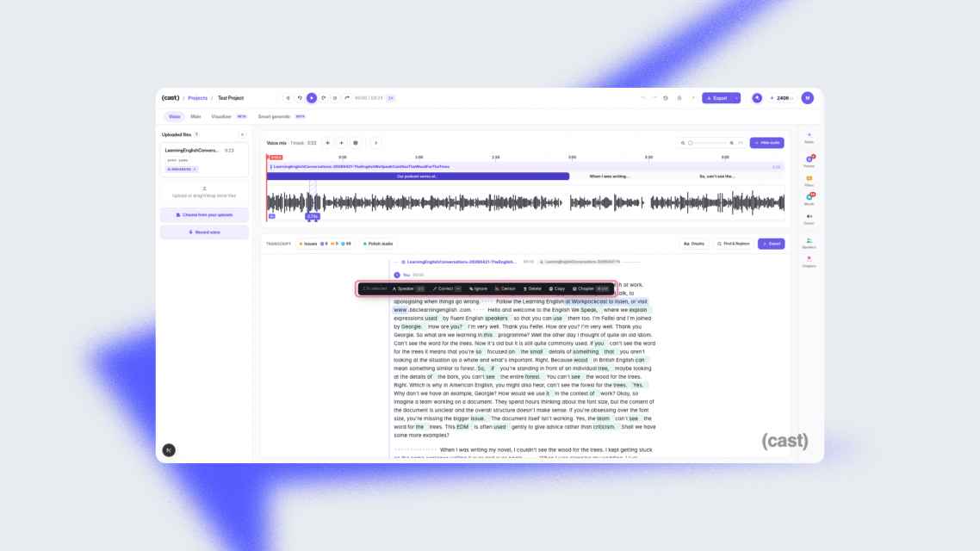Open the Chapters sidebar icon
980x551 pixels.
coord(809,262)
